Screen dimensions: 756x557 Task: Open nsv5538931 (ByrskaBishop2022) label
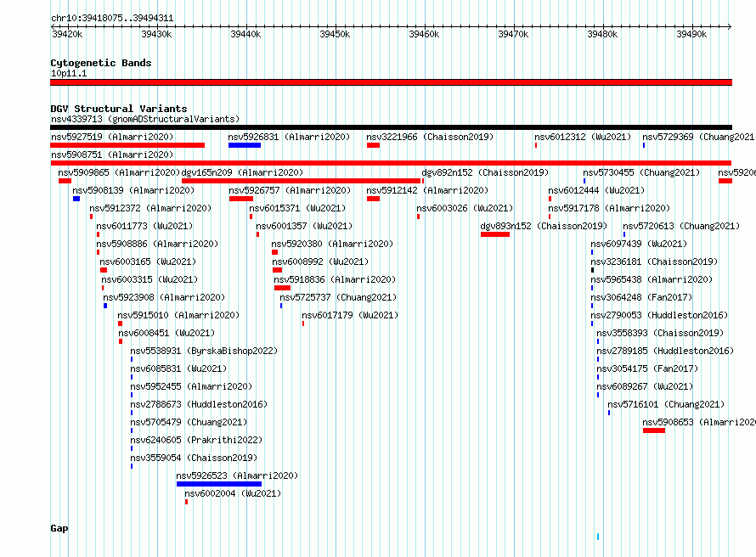(205, 351)
